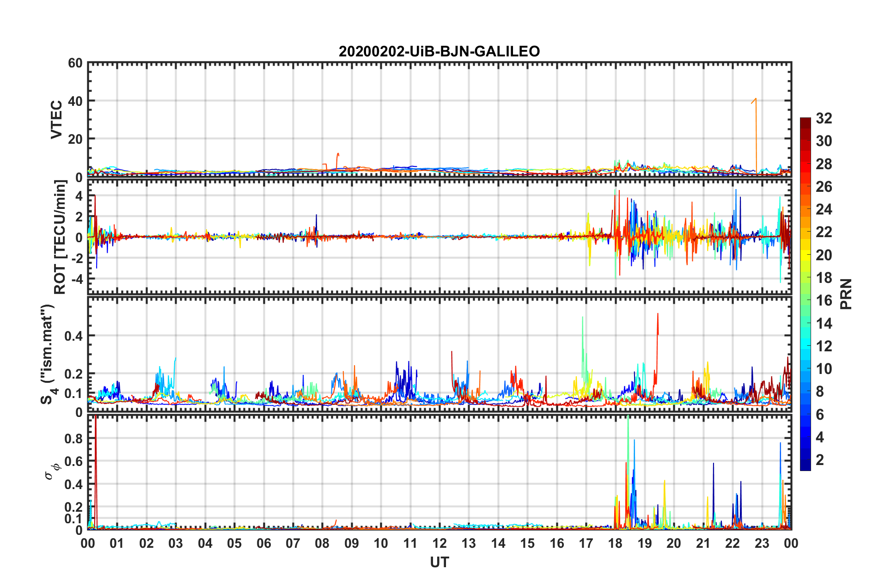Click the 23 hour tick on UT axis
Image resolution: width=879 pixels, height=588 pixels.
tap(762, 544)
